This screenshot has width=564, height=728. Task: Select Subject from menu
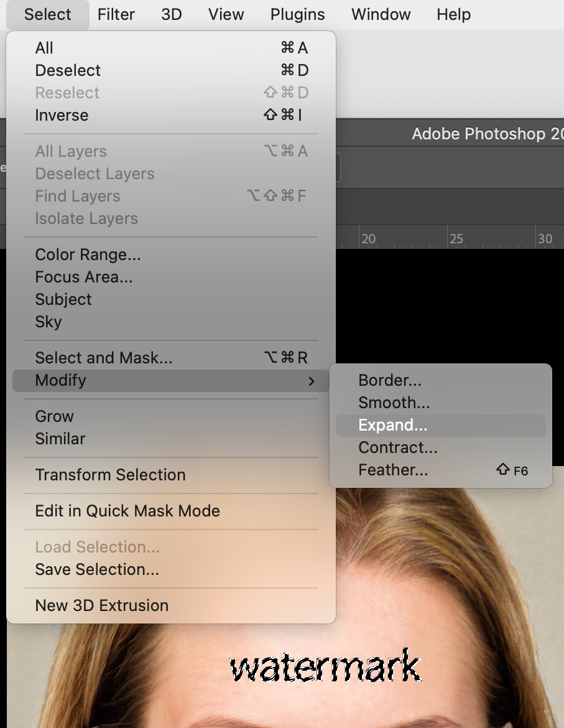170,299
